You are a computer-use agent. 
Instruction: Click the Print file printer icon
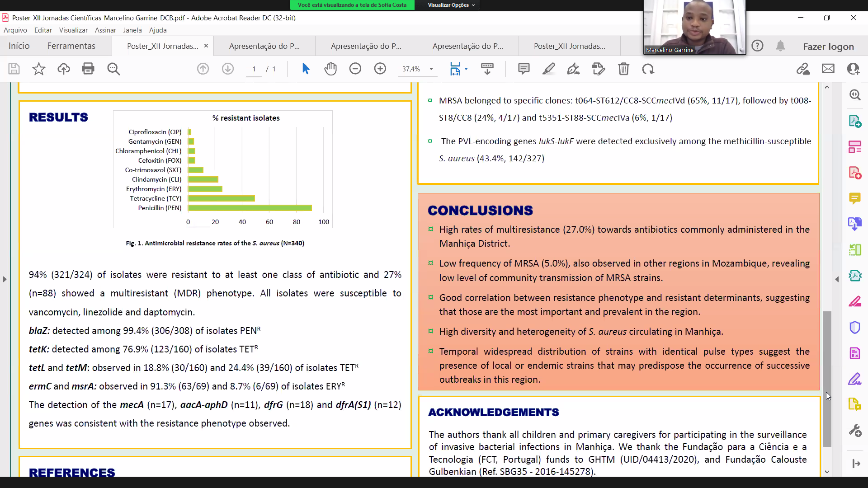(88, 69)
